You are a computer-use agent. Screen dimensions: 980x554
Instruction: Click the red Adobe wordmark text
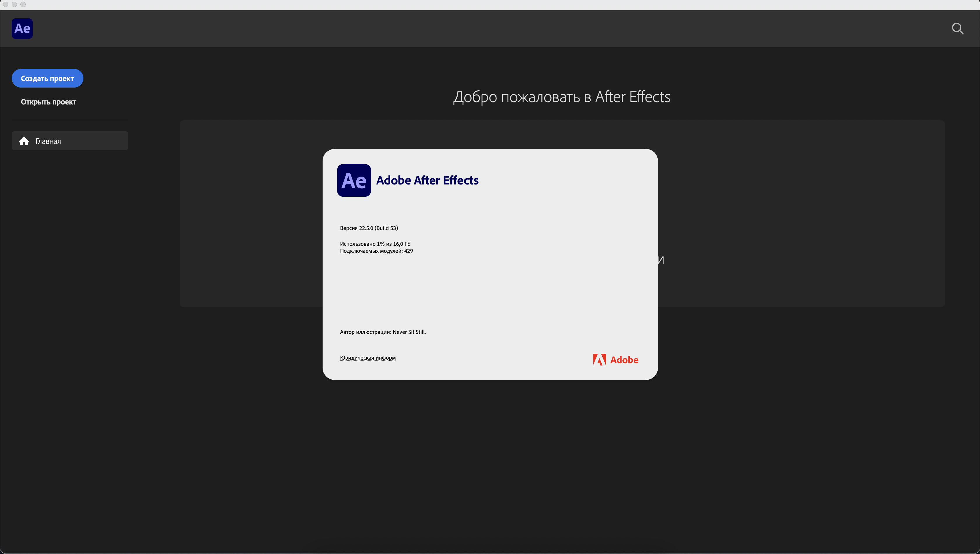pos(624,360)
